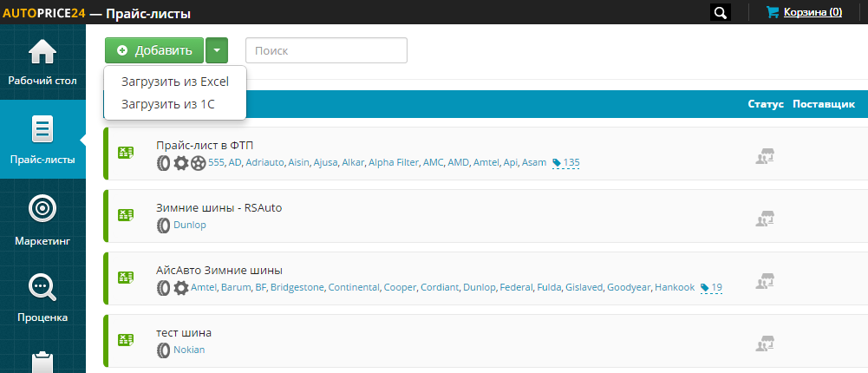The width and height of the screenshot is (868, 373).
Task: Click Excel icon of Прайс-лист в ФТП
Action: 126,154
